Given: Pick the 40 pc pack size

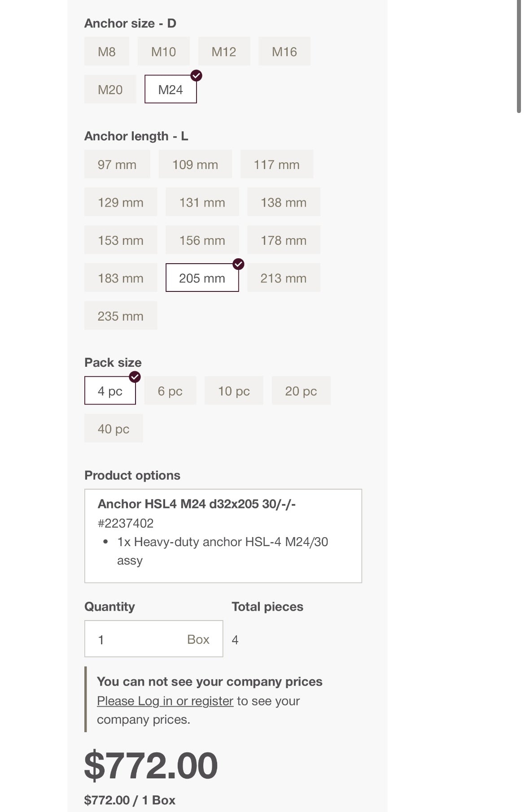Looking at the screenshot, I should [114, 429].
